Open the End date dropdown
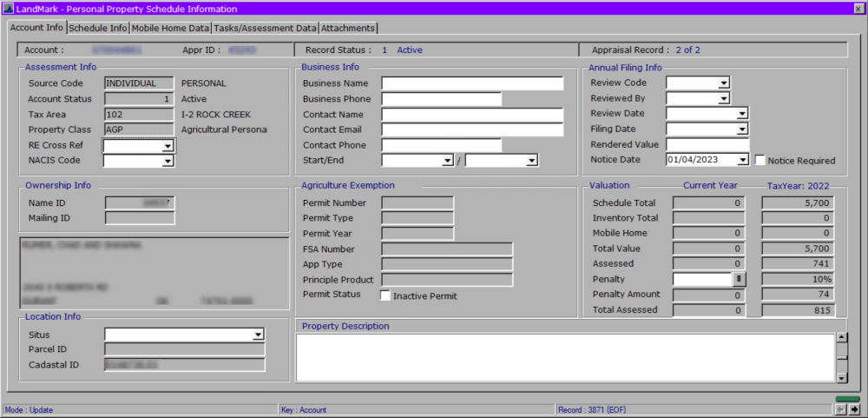The width and height of the screenshot is (868, 418). [x=531, y=160]
